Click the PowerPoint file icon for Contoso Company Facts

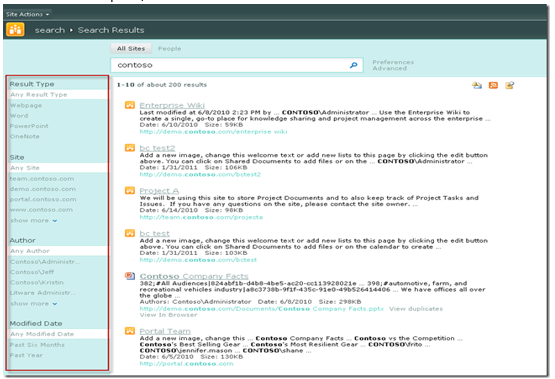[x=130, y=276]
